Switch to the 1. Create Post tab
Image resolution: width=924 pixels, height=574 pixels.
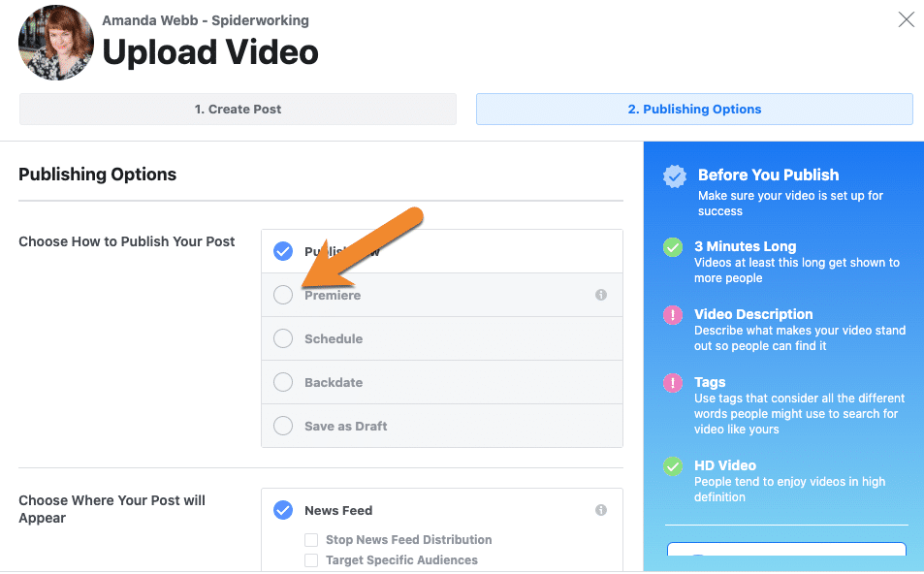tap(238, 109)
